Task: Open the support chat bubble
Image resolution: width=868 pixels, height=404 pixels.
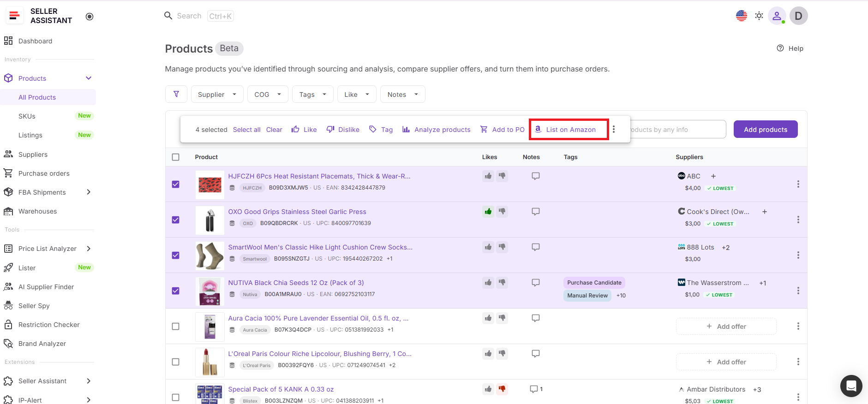Action: point(851,386)
